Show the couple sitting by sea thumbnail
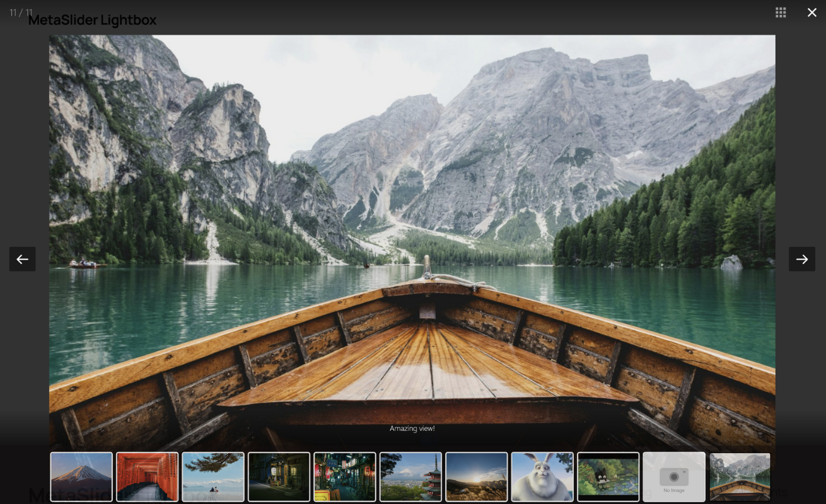This screenshot has height=504, width=826. tap(213, 477)
